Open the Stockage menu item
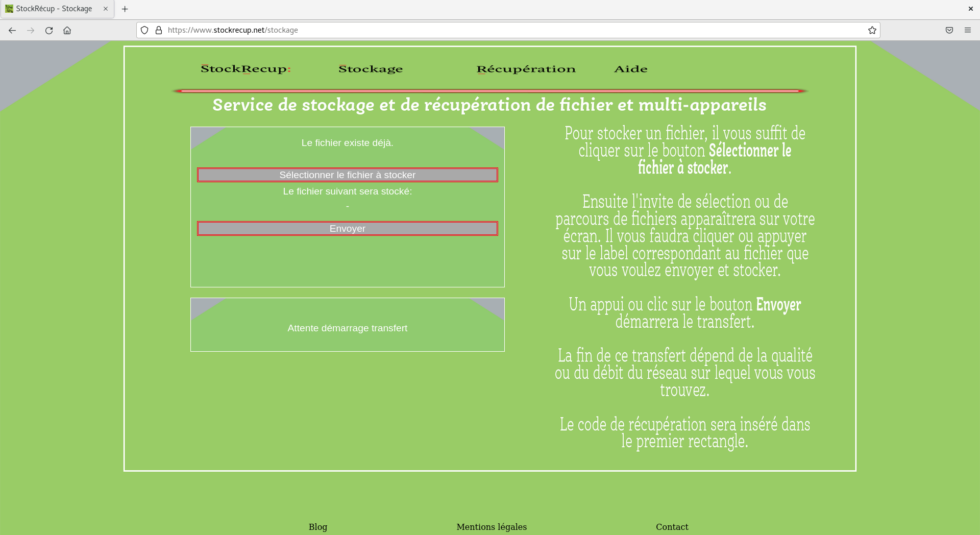 click(371, 69)
